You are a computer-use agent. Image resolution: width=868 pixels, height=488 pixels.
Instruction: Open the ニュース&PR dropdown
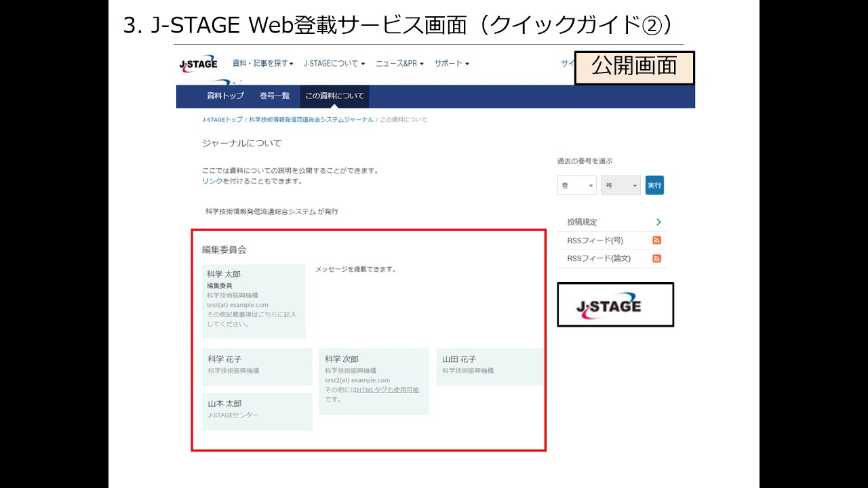coord(399,64)
